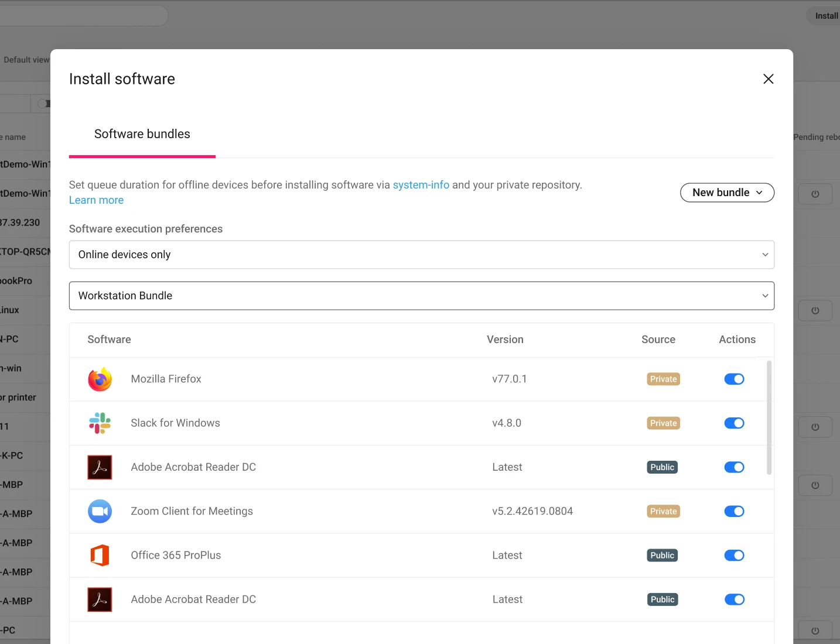The image size is (840, 644).
Task: Disable the Zoom Client for Meetings toggle
Action: tap(734, 511)
